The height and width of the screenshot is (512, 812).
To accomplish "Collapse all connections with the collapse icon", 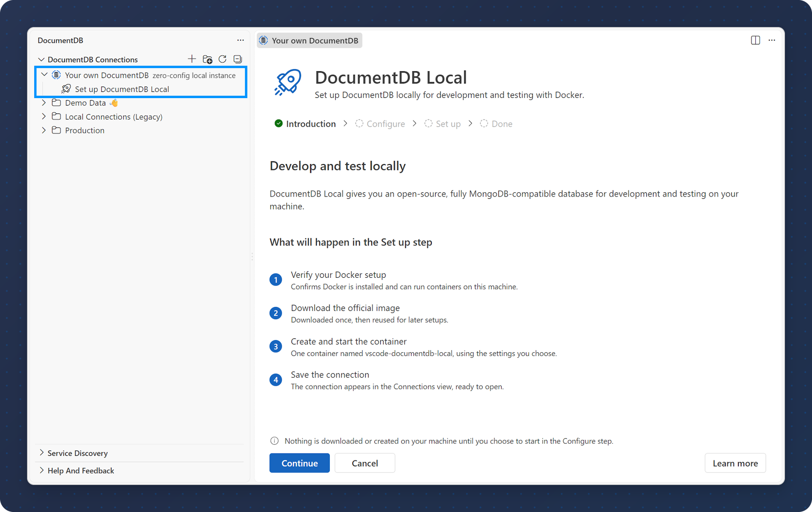I will 238,59.
